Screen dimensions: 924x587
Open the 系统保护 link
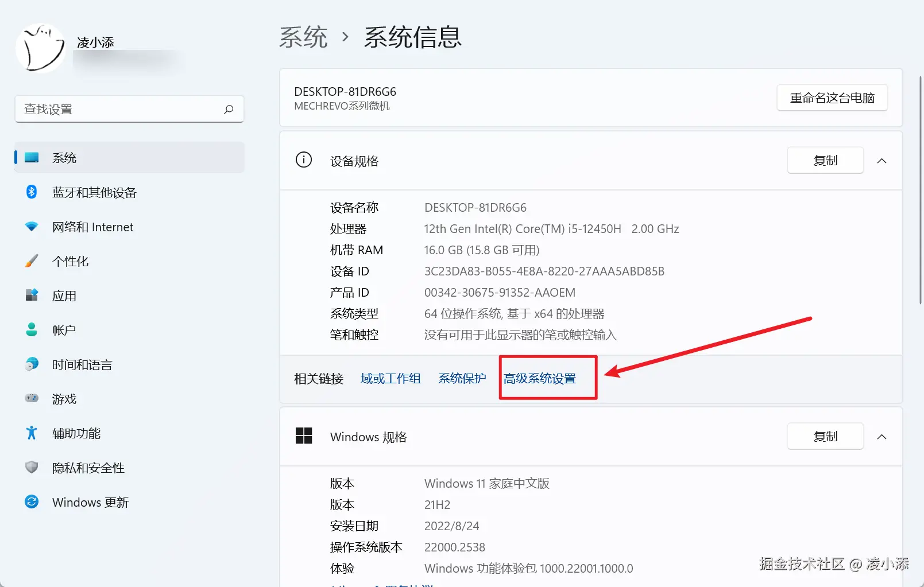(x=462, y=379)
